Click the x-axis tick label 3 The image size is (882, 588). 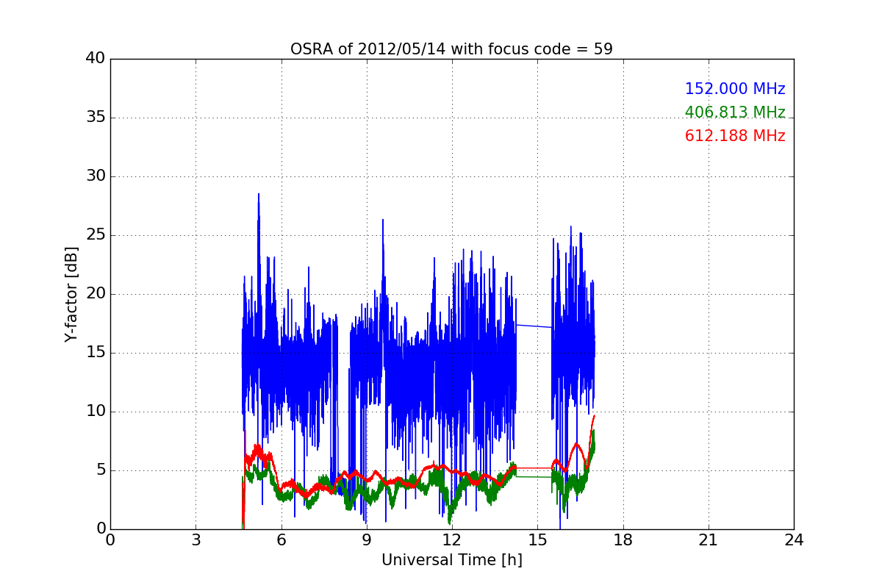[x=196, y=540]
